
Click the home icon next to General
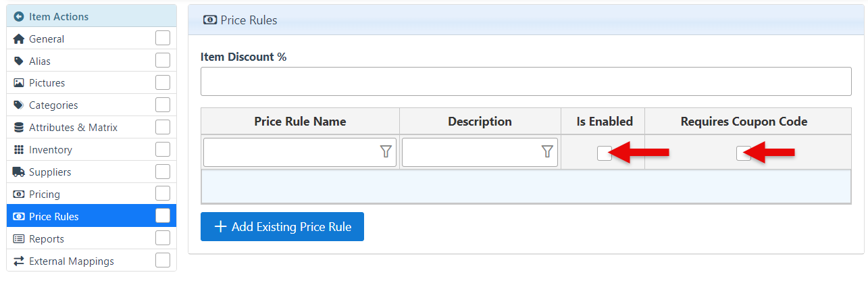[x=19, y=39]
